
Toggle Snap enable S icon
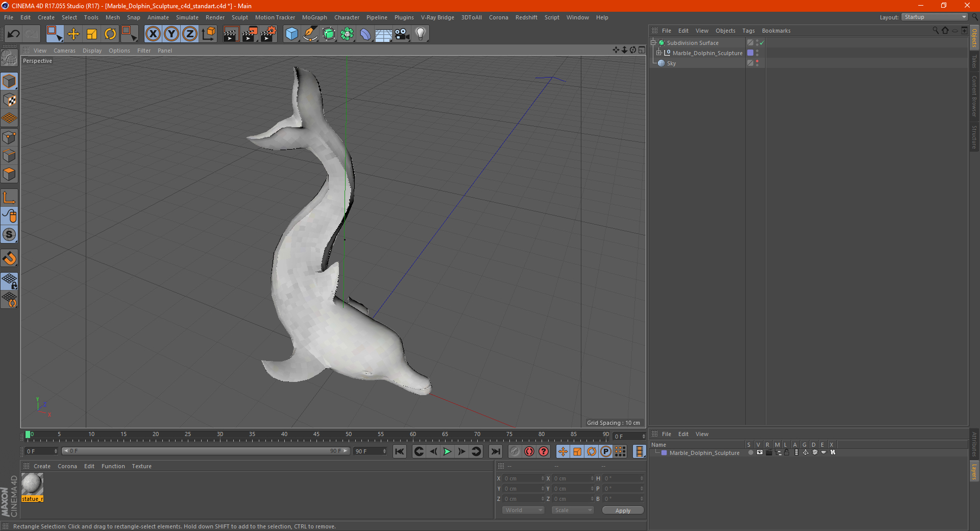[10, 234]
